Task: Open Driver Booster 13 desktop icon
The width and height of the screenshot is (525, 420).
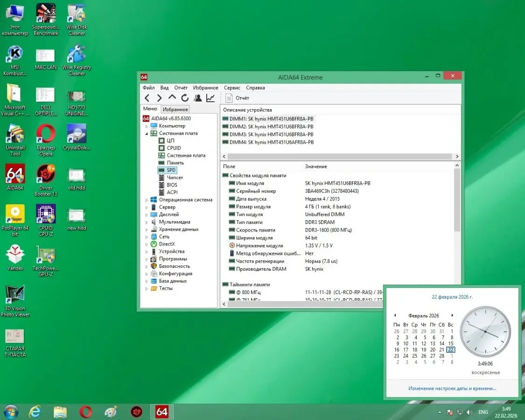Action: tap(46, 181)
